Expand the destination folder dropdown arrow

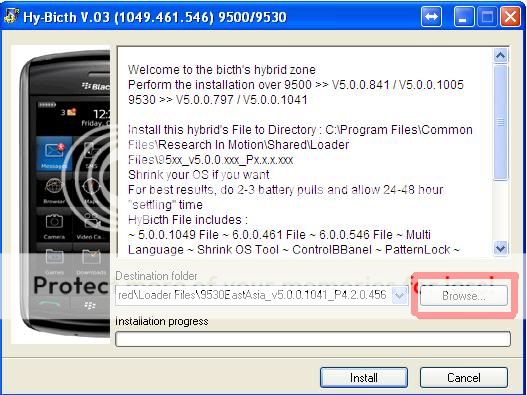tap(399, 295)
